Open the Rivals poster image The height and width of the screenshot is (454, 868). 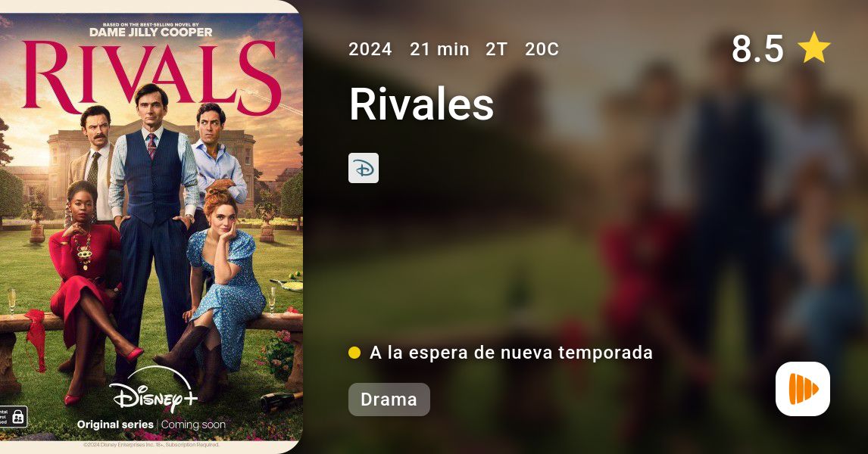click(151, 227)
